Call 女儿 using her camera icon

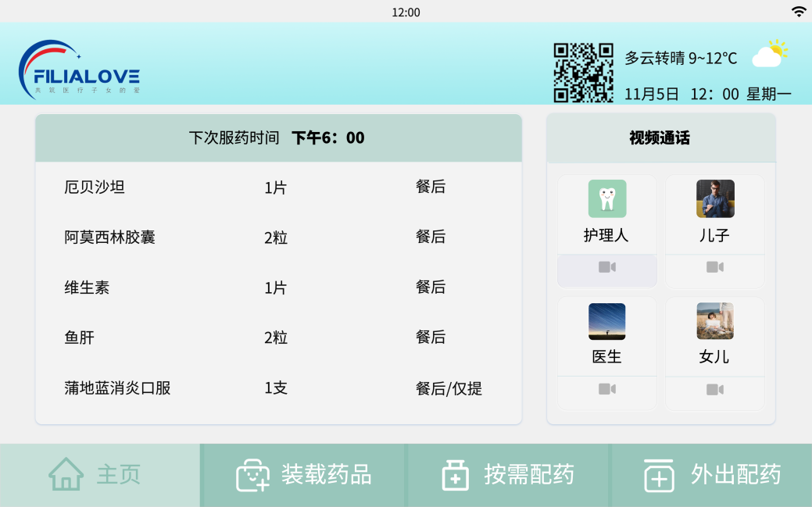(x=714, y=389)
